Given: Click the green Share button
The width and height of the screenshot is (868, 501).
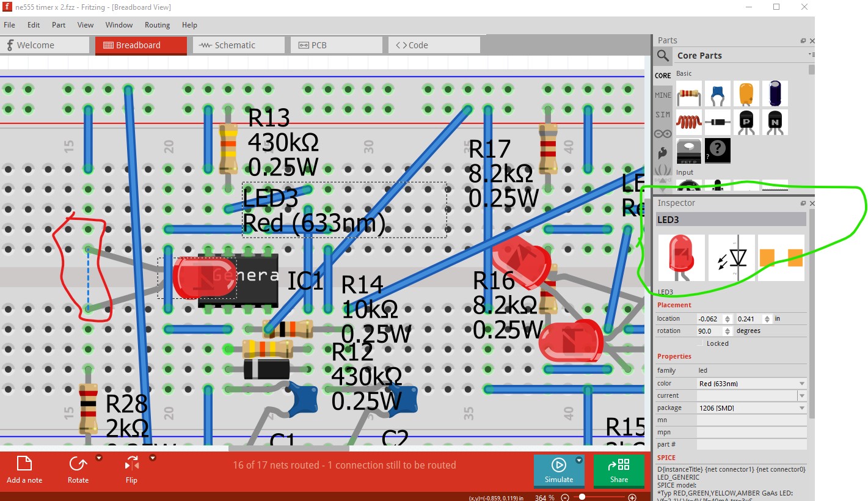Looking at the screenshot, I should (x=619, y=471).
